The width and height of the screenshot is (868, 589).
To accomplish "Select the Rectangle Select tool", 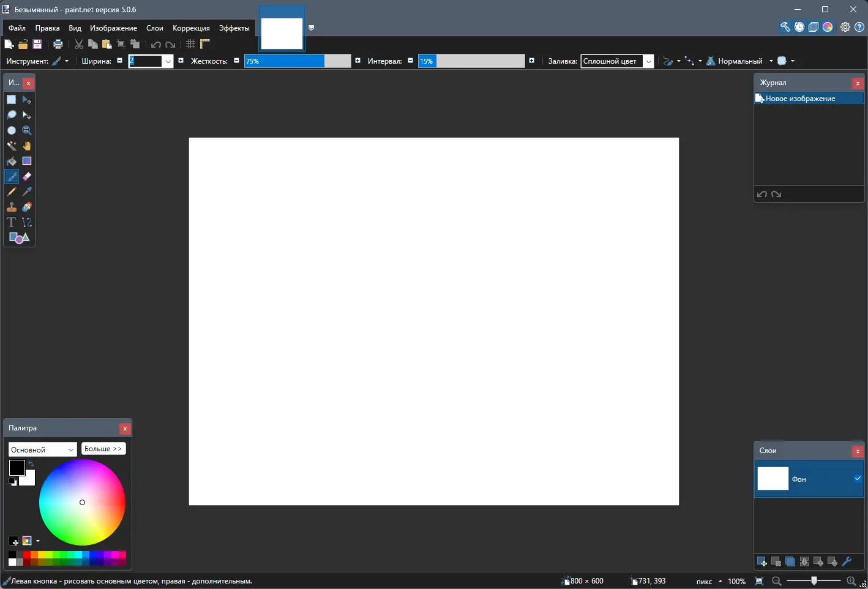I will [11, 100].
